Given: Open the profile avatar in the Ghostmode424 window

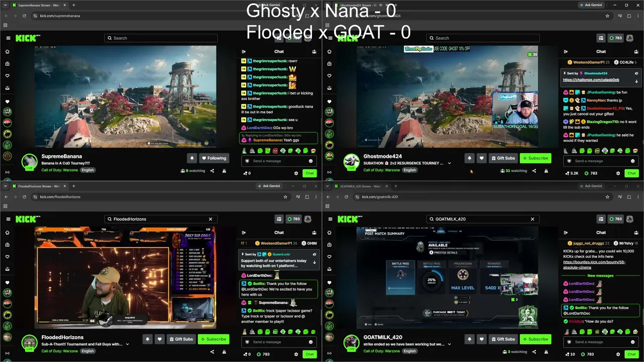Looking at the screenshot, I should coord(629,38).
